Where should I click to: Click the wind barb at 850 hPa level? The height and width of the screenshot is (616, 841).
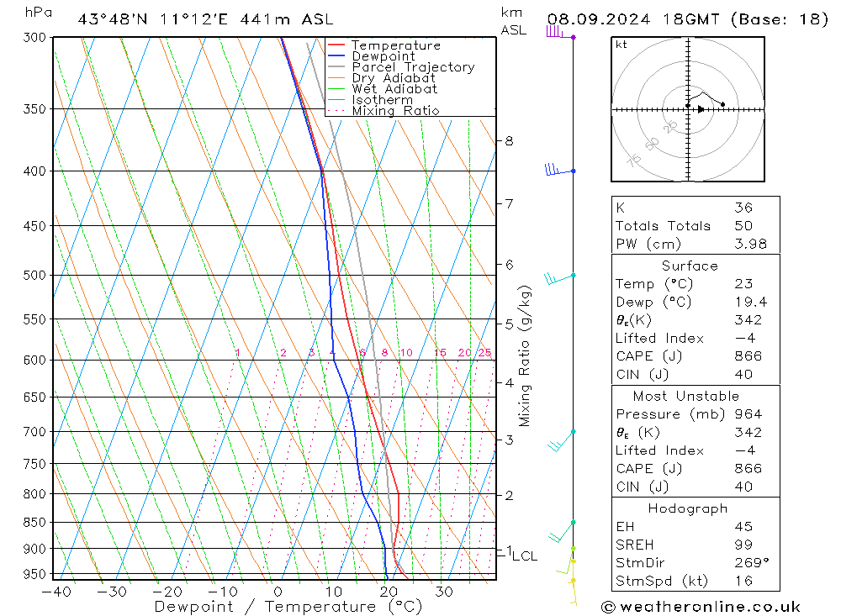562,531
